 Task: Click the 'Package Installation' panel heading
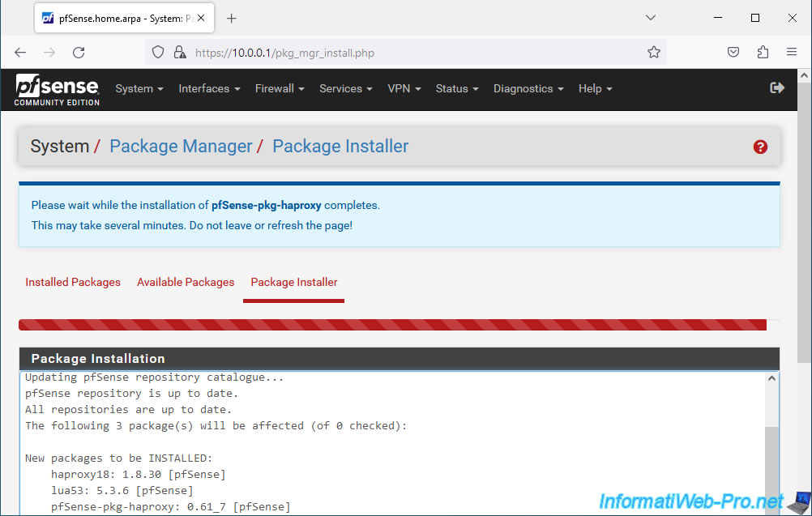tap(98, 359)
